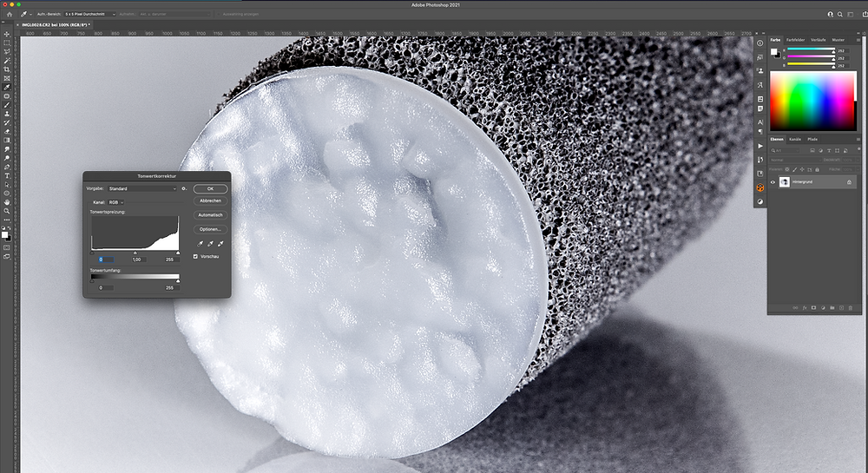
Task: Select the Zoom tool
Action: point(7,211)
